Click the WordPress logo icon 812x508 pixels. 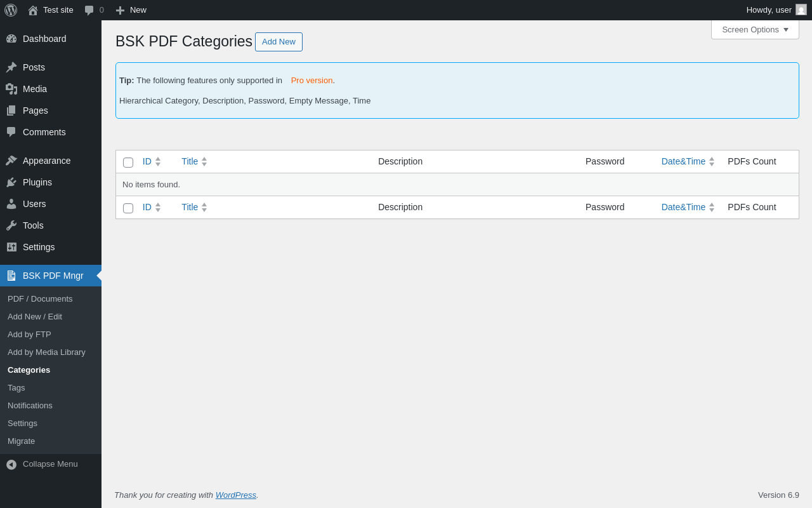point(11,10)
